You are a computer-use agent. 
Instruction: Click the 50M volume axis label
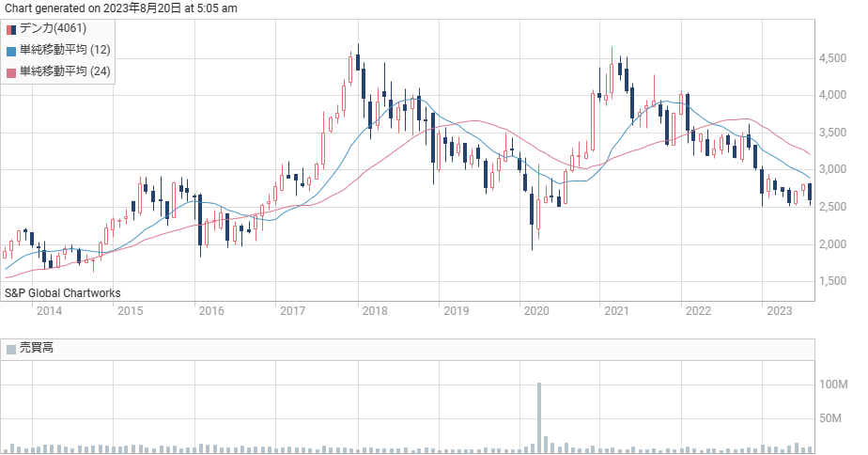[x=830, y=418]
